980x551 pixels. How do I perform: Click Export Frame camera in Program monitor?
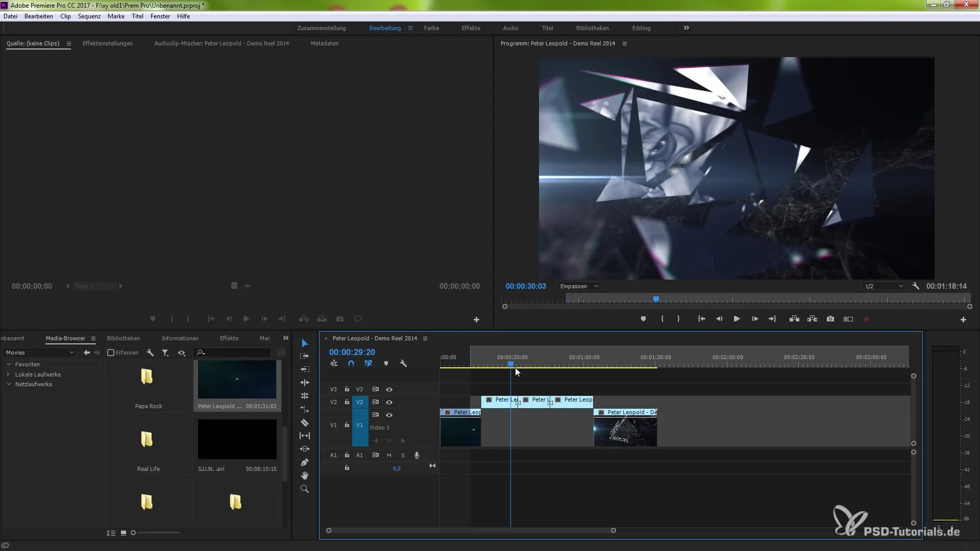pyautogui.click(x=830, y=319)
